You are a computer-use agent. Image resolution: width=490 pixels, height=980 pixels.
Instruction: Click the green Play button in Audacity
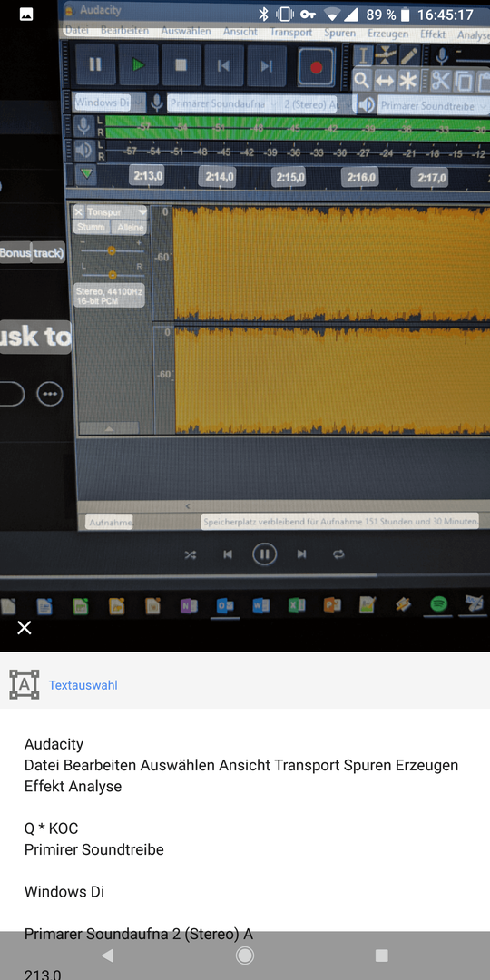(x=138, y=64)
